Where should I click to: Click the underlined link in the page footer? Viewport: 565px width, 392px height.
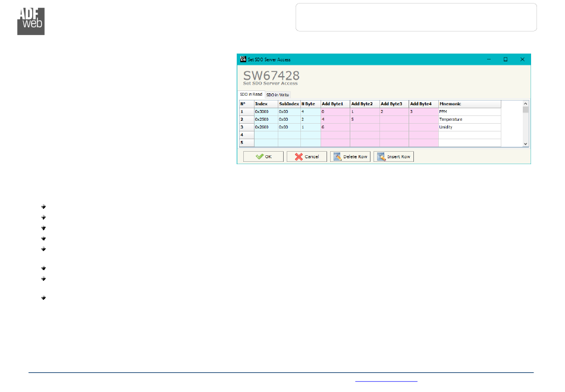pyautogui.click(x=386, y=381)
